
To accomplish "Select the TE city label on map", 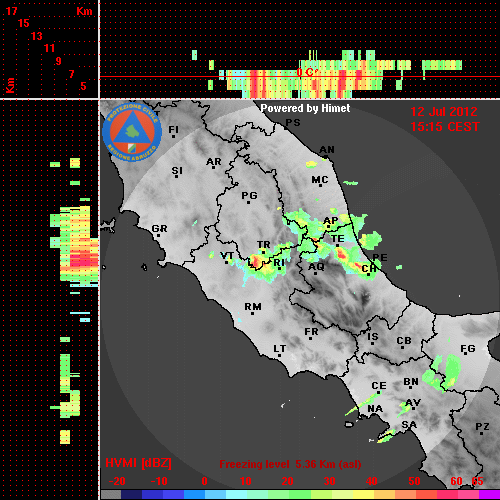I will [337, 239].
